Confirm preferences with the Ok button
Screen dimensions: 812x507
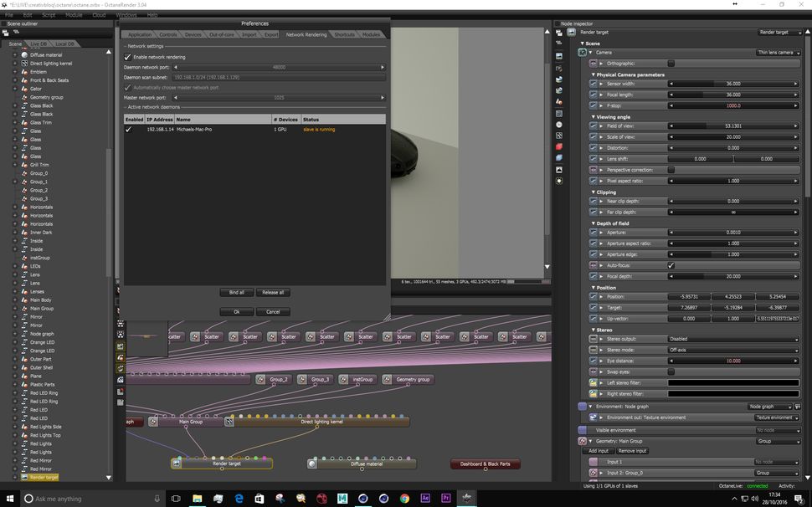click(x=237, y=311)
